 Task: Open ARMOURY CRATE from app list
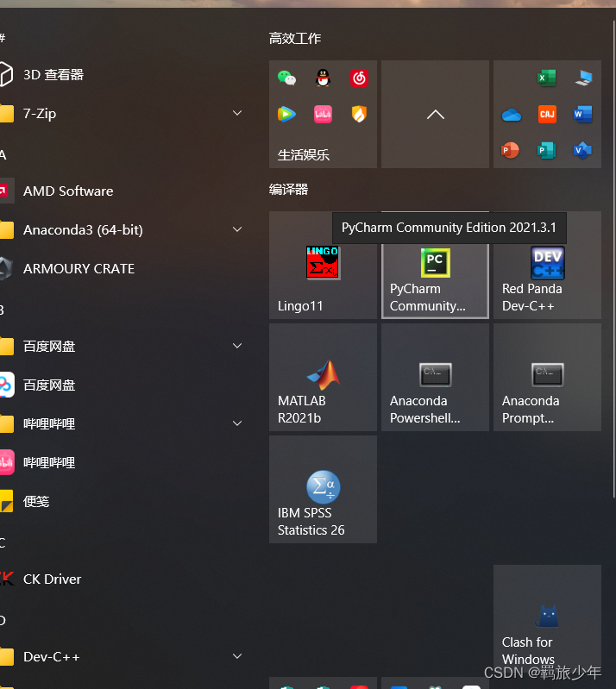click(123, 268)
